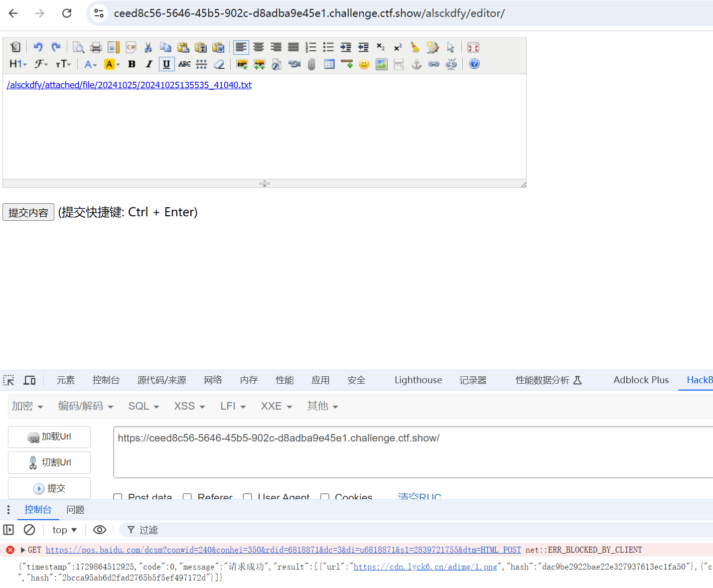This screenshot has width=713, height=588.
Task: Open multi-image batch upload
Action: click(260, 64)
